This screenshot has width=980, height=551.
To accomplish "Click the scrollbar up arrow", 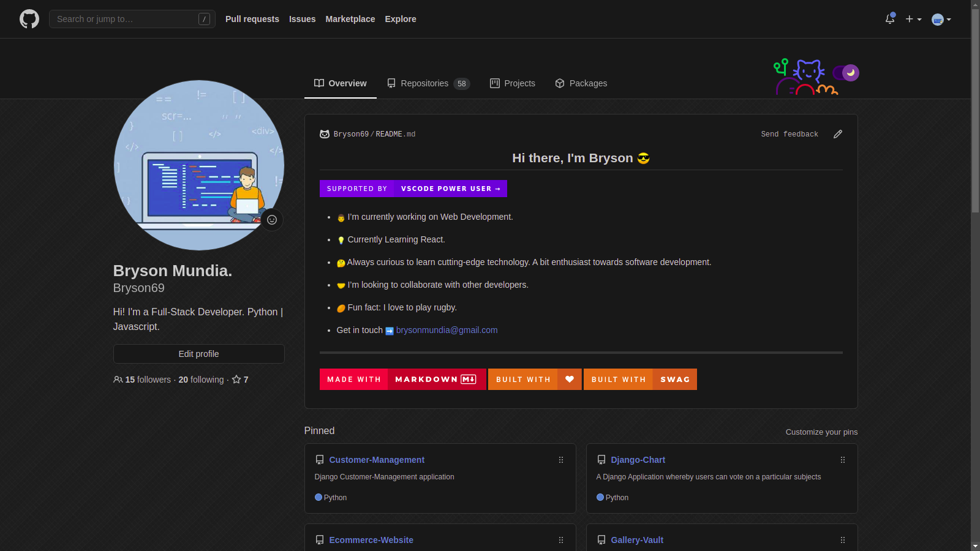I will click(975, 4).
